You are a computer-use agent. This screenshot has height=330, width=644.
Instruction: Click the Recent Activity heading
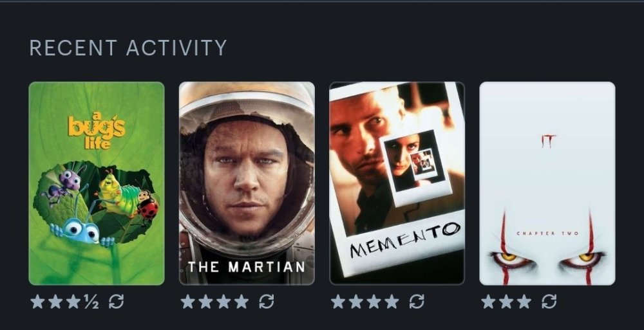pos(128,48)
